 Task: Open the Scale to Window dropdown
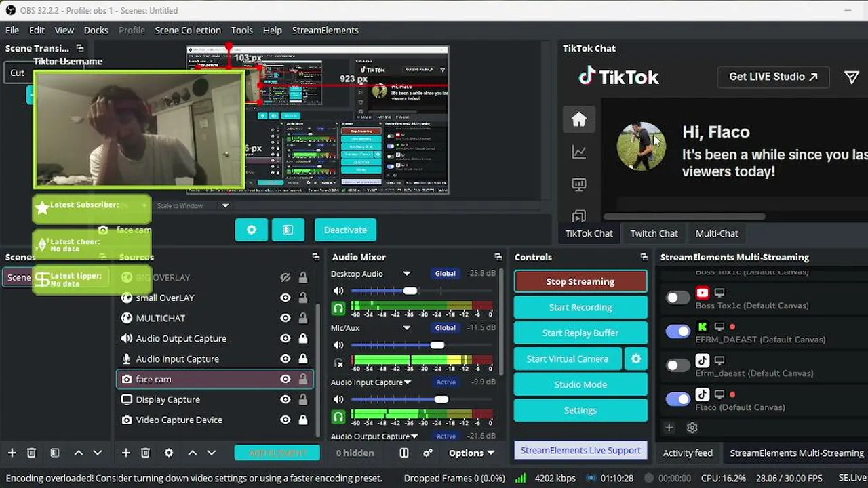point(193,205)
